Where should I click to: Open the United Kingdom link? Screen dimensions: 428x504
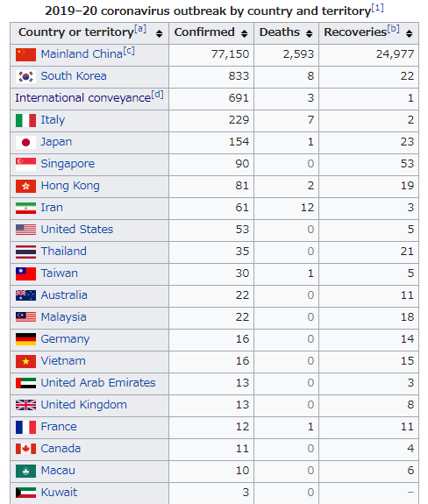coord(84,405)
